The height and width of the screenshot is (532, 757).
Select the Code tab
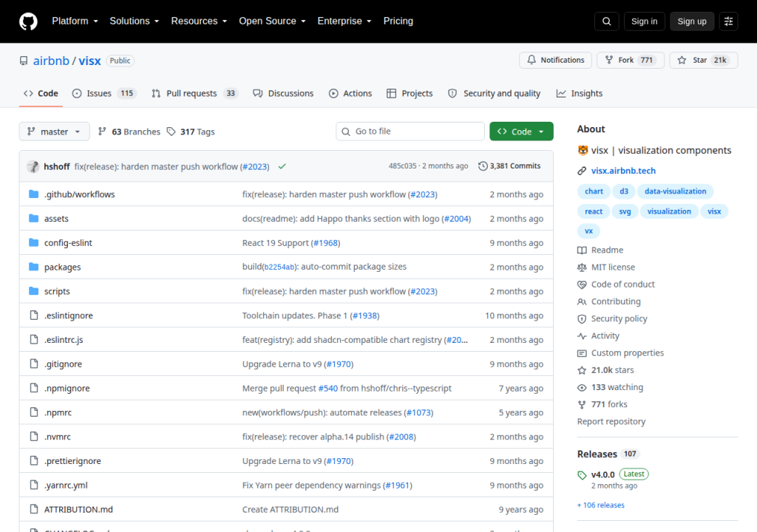point(41,93)
